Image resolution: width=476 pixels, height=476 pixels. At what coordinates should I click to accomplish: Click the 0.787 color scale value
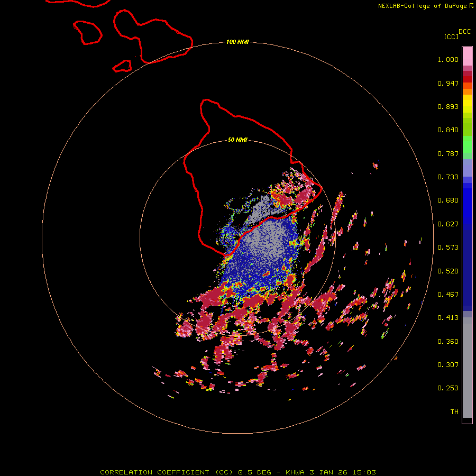pyautogui.click(x=448, y=153)
